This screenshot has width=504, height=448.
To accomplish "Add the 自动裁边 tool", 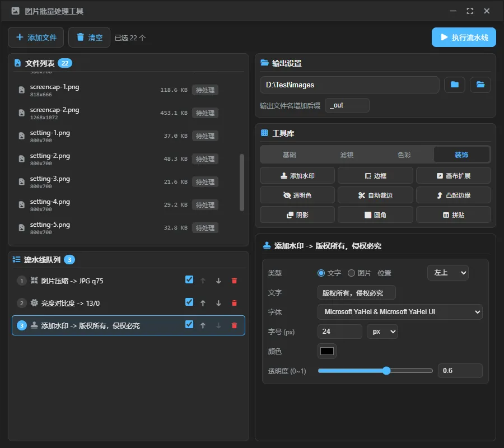I will pyautogui.click(x=375, y=195).
